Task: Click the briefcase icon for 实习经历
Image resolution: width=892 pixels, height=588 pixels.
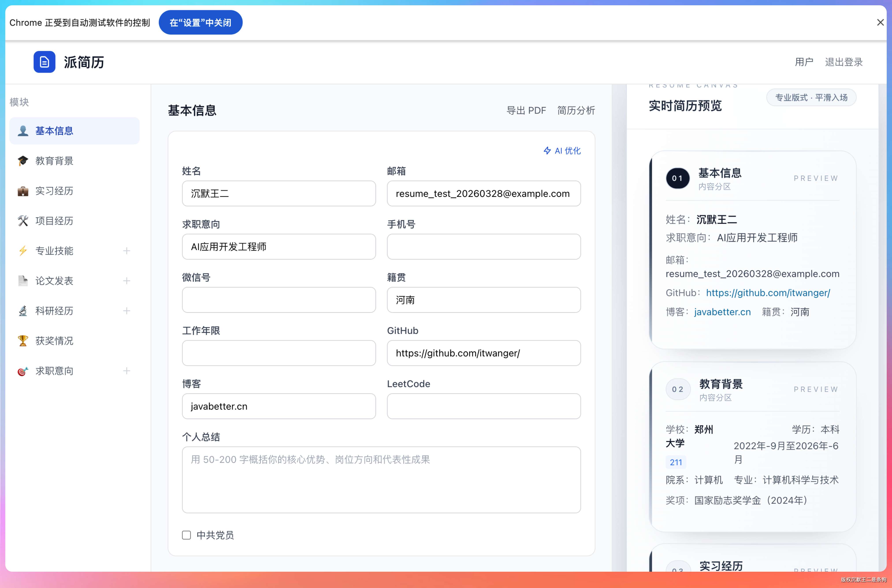Action: tap(23, 191)
